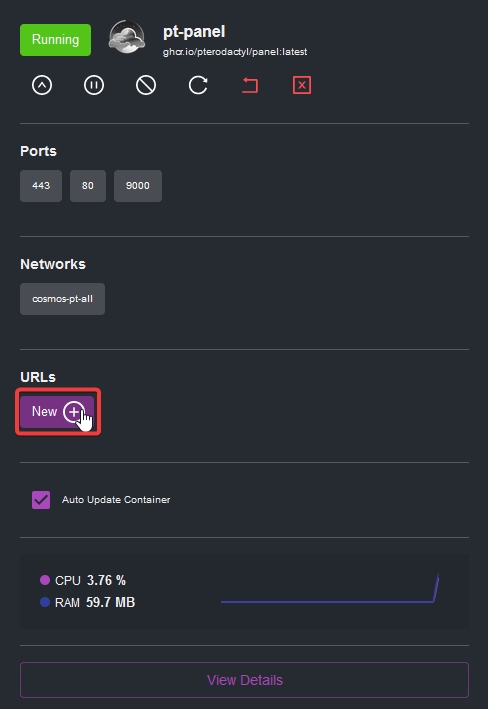
Task: Click the pt-panel container name
Action: (194, 32)
